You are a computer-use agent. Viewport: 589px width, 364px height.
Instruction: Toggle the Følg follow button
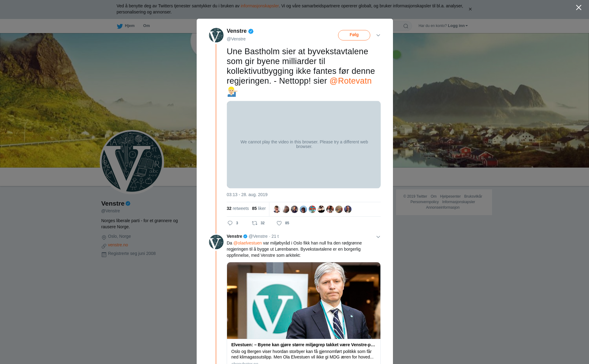pos(354,35)
